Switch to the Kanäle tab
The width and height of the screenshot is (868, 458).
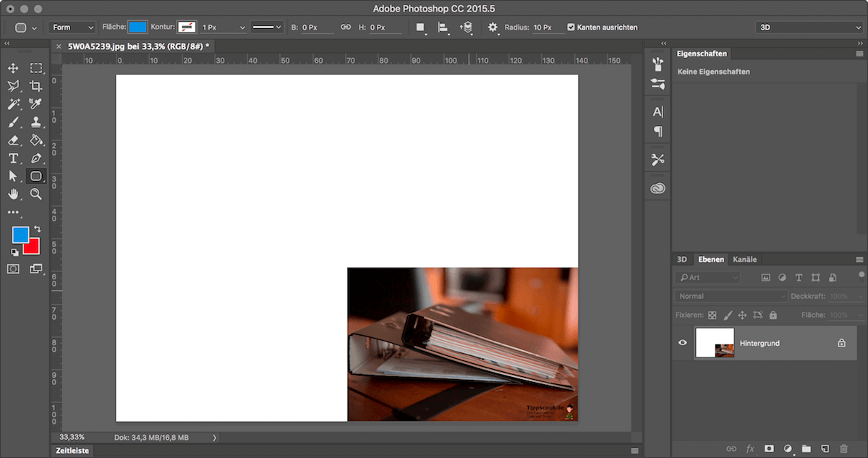(745, 259)
